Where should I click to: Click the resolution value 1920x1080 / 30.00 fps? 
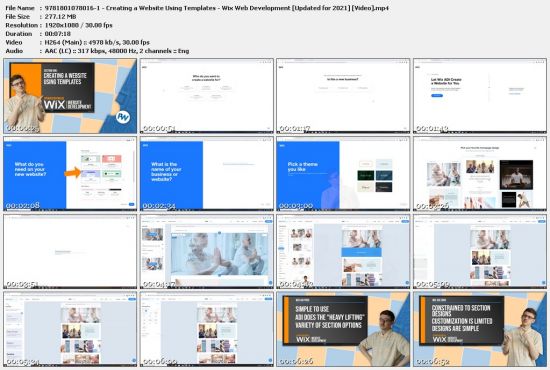click(x=79, y=25)
